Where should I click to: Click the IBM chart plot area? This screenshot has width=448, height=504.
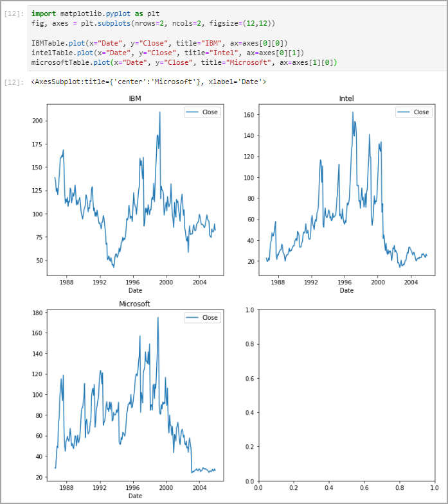(x=135, y=190)
